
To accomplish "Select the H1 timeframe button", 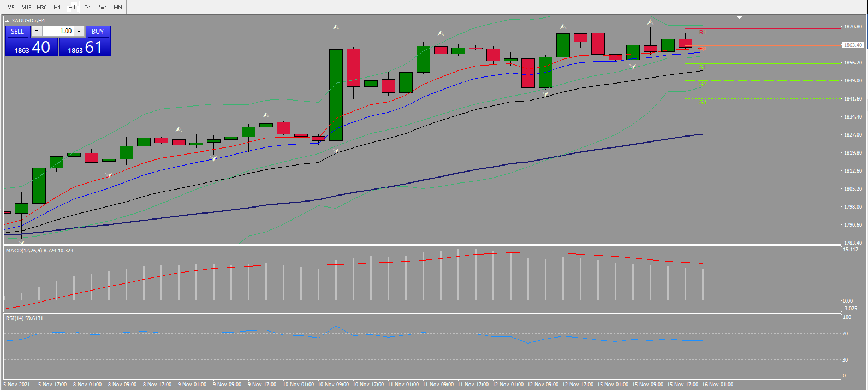I will 57,7.
